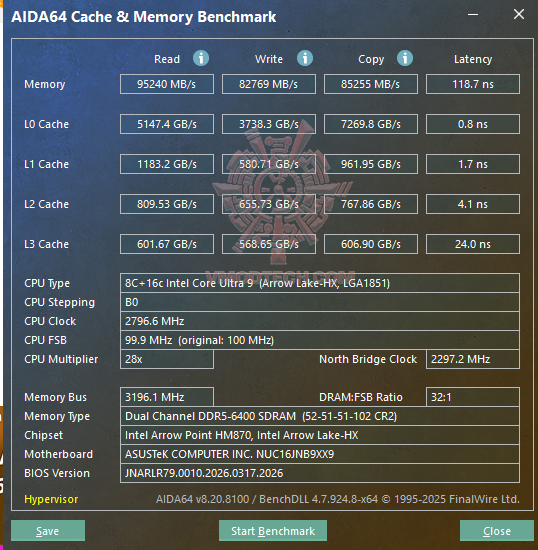Click the DRAM:FSB Ratio 32:1 field
This screenshot has width=538, height=550.
tap(473, 397)
